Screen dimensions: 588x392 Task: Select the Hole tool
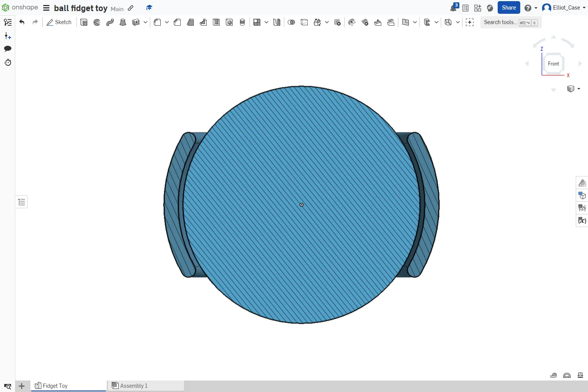click(229, 22)
